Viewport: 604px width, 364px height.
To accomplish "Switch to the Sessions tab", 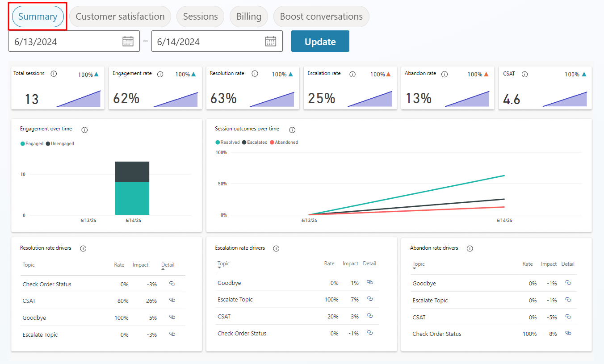I will tap(200, 16).
